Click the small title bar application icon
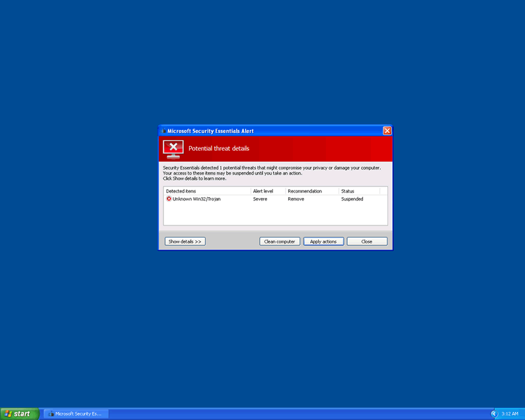The image size is (525, 420). 163,131
